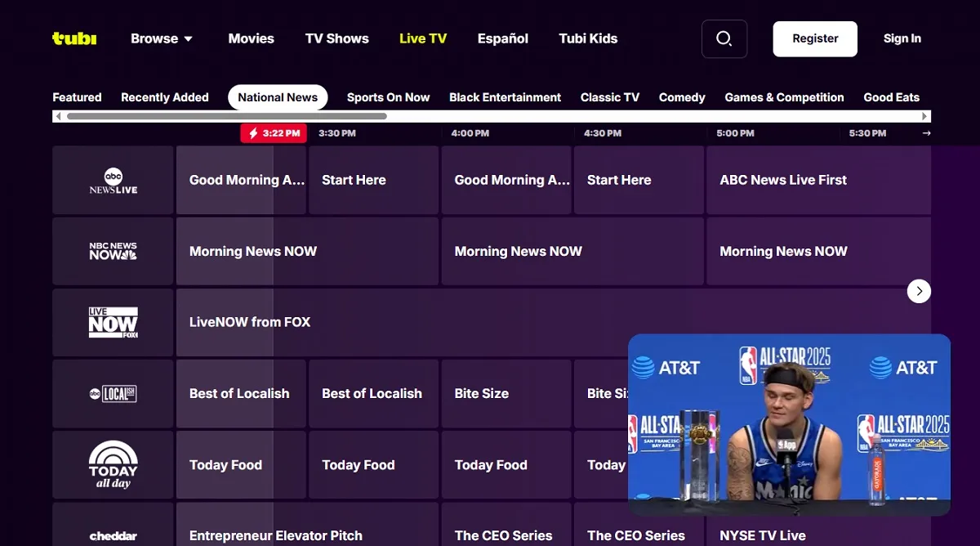Click the Sign In link
Image resolution: width=980 pixels, height=546 pixels.
coord(902,38)
